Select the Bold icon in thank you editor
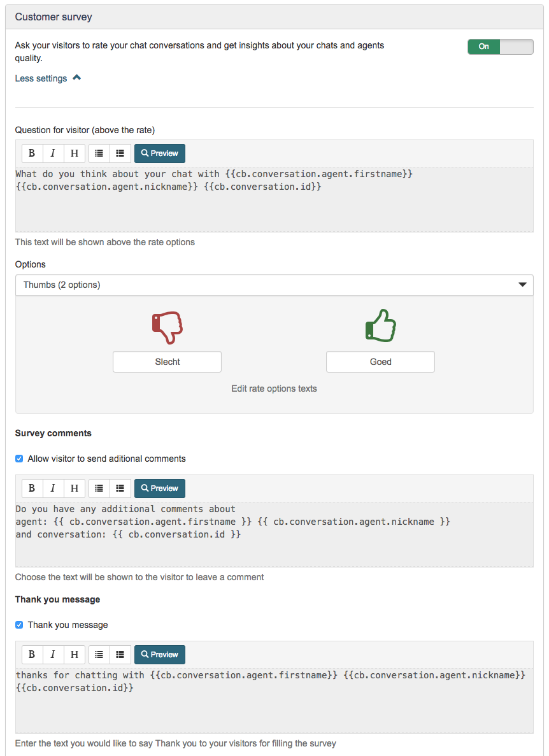Screen dimensions: 549x756 coord(32,654)
